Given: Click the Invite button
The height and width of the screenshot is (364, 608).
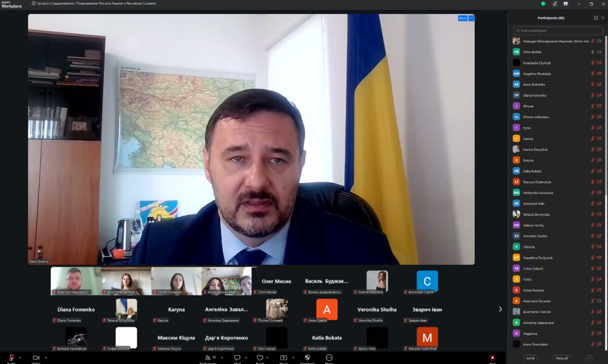Looking at the screenshot, I should pyautogui.click(x=530, y=358).
